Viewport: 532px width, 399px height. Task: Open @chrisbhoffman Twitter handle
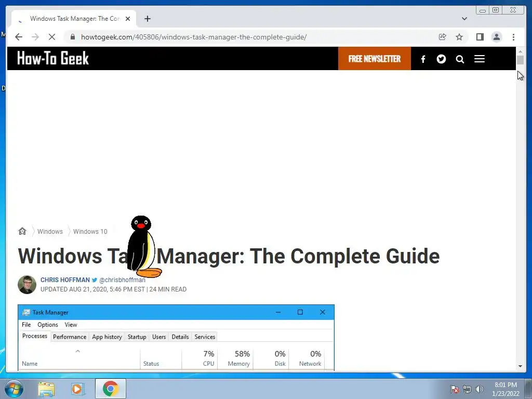pyautogui.click(x=122, y=280)
